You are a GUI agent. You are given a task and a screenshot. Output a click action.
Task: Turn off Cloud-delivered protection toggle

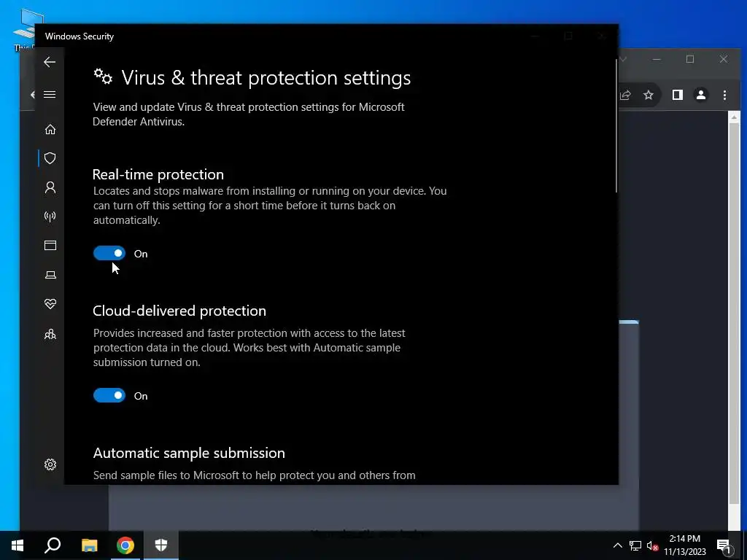click(x=109, y=395)
